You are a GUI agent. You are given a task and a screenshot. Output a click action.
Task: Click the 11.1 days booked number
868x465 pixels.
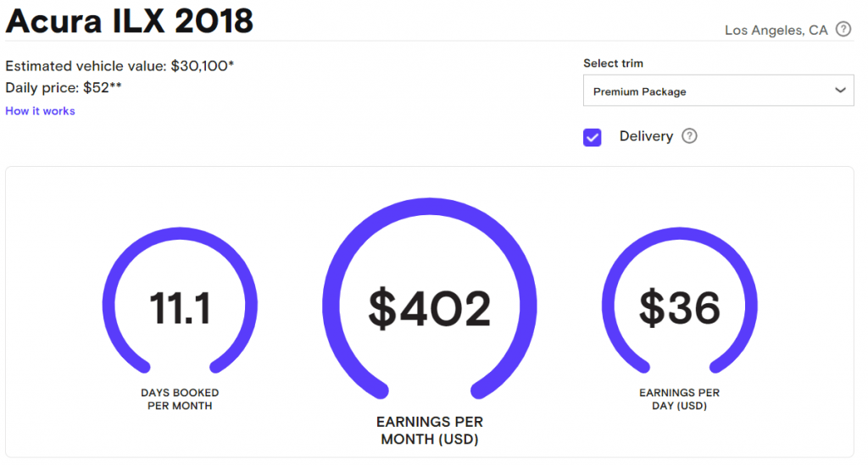pyautogui.click(x=180, y=307)
